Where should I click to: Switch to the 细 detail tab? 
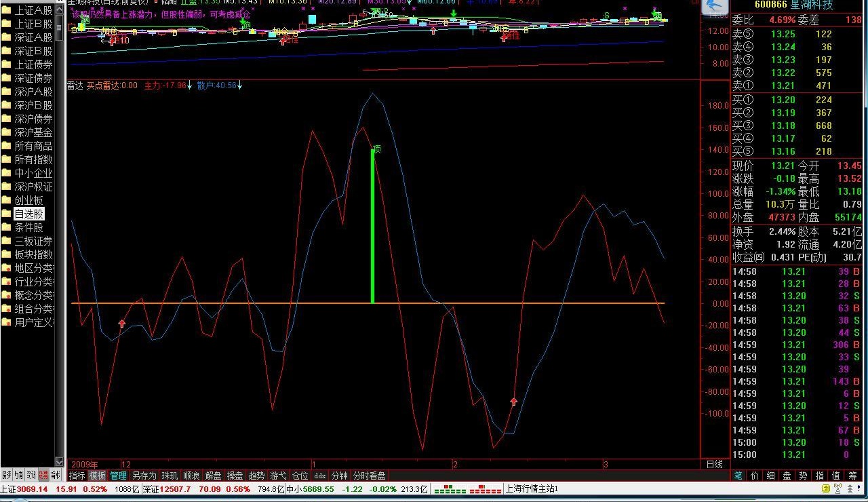tap(771, 476)
